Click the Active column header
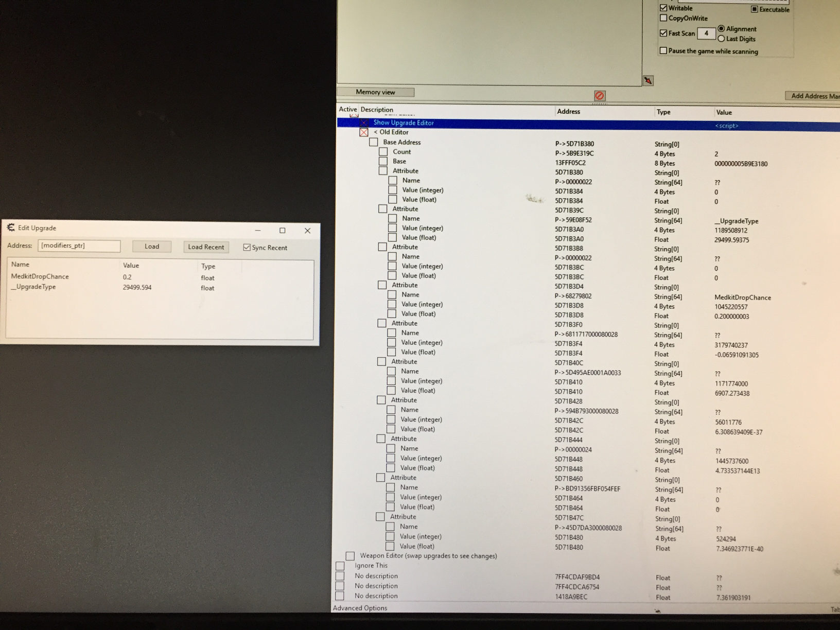 pos(347,109)
